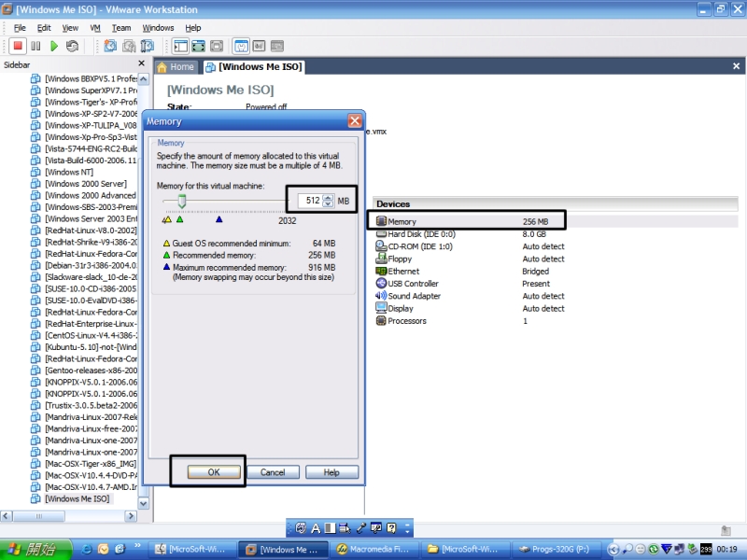Click the Reset toolbar button
Image resolution: width=747 pixels, height=560 pixels.
tap(72, 46)
